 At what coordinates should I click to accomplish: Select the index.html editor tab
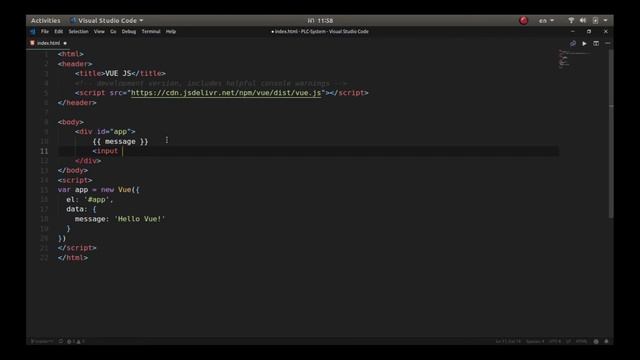point(48,43)
